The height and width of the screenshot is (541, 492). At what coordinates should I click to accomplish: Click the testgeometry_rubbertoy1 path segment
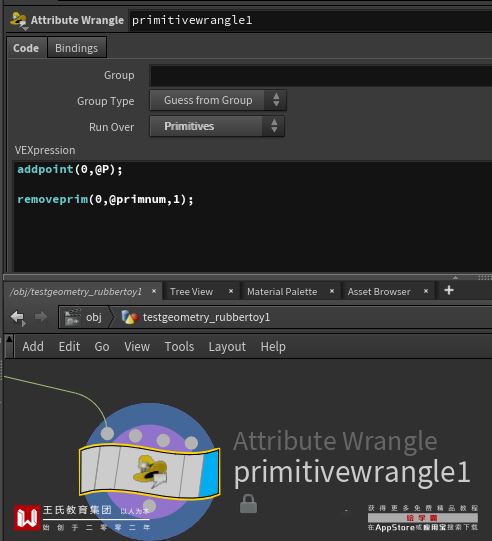206,317
